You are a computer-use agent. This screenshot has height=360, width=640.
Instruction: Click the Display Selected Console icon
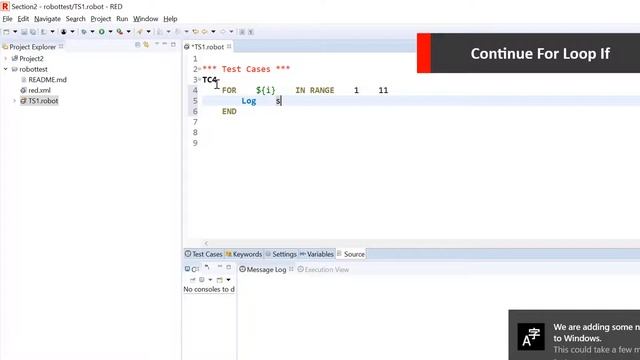point(202,280)
